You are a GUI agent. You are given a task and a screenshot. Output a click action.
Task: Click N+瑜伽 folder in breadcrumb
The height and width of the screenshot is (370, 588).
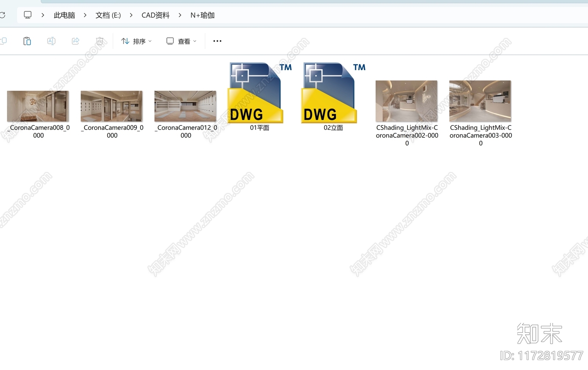202,15
